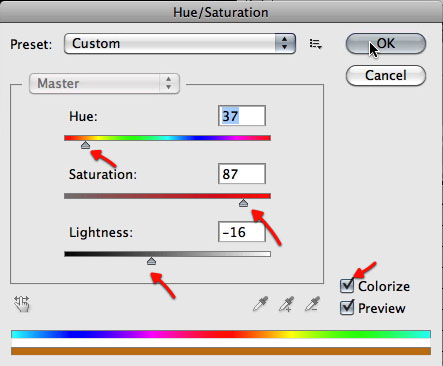Confirm changes with the OK button
This screenshot has height=366, width=443.
coord(386,43)
